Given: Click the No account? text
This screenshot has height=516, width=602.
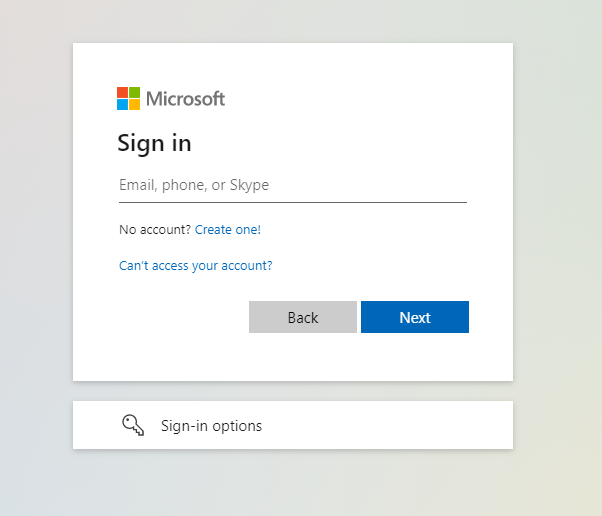Looking at the screenshot, I should pyautogui.click(x=154, y=230).
